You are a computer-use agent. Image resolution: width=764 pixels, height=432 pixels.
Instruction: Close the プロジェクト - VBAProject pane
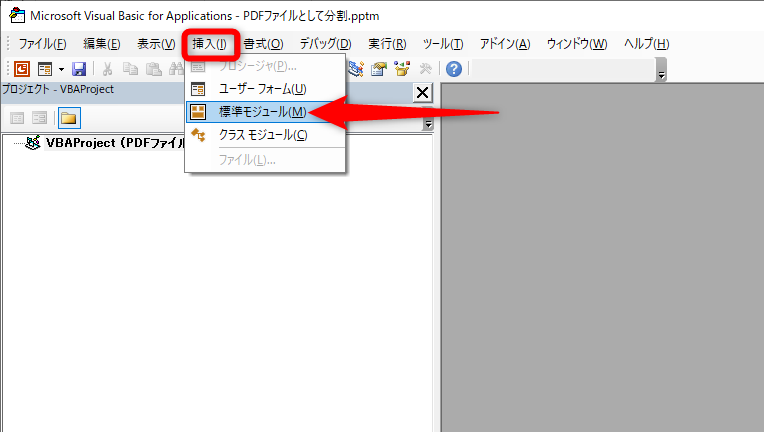[422, 93]
